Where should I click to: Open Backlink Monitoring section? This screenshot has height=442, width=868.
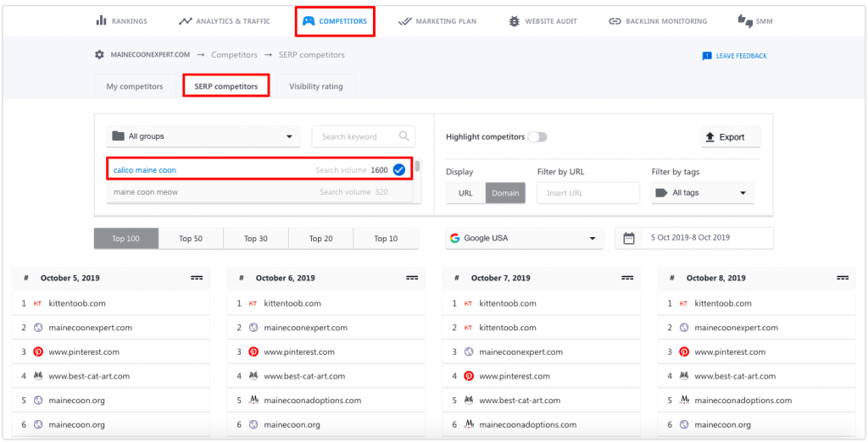click(658, 21)
